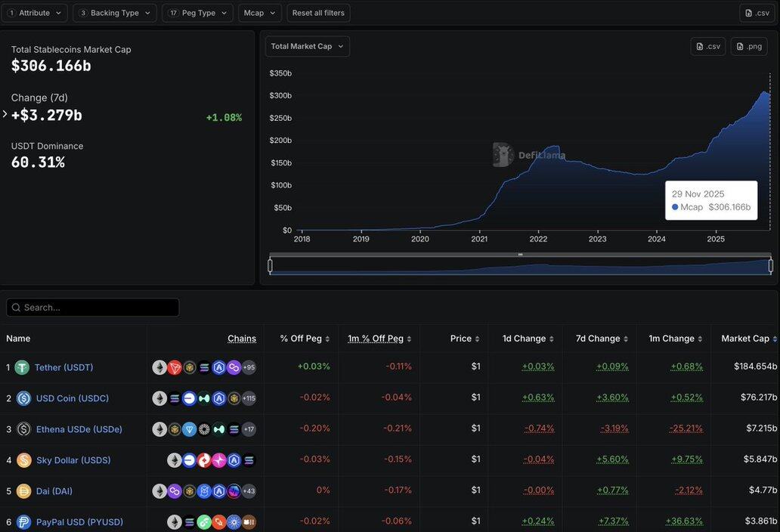Click the Dai (DAI) coin icon
The image size is (780, 532).
click(x=23, y=491)
